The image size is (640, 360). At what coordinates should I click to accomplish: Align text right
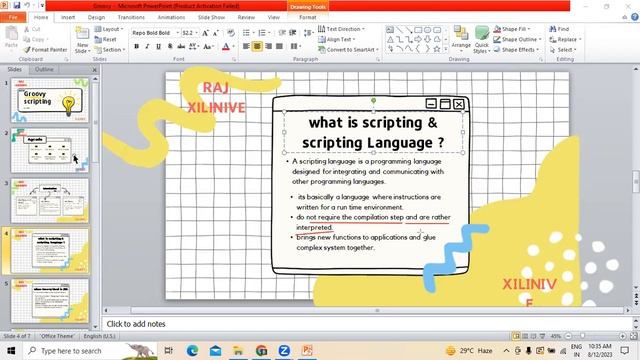coord(268,46)
